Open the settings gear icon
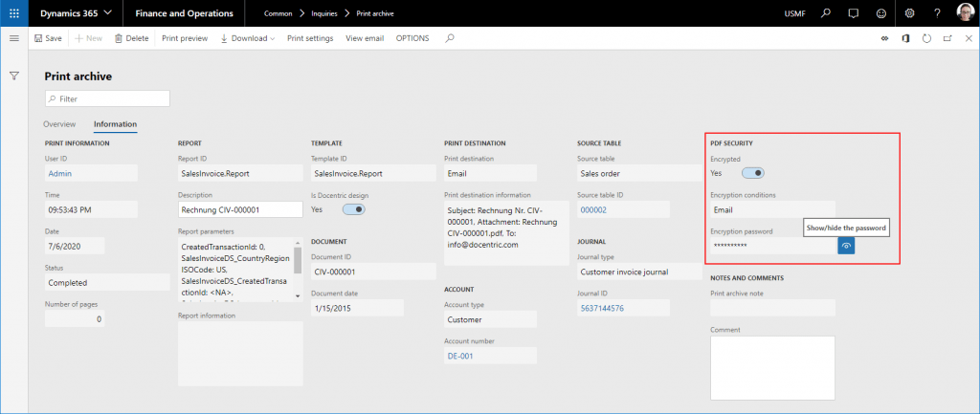This screenshot has height=414, width=980. (909, 13)
